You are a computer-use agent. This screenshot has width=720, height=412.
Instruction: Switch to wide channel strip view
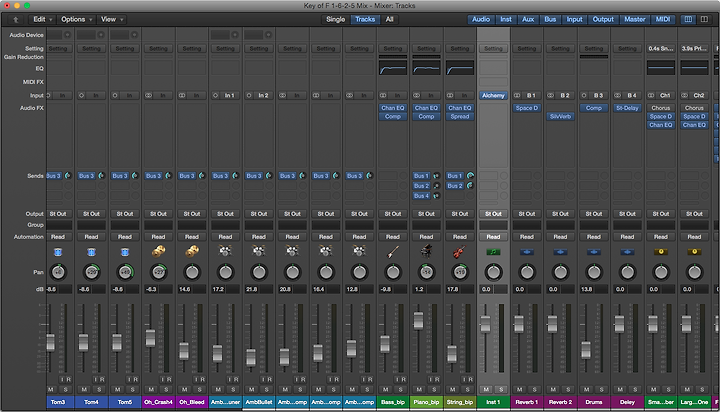704,19
